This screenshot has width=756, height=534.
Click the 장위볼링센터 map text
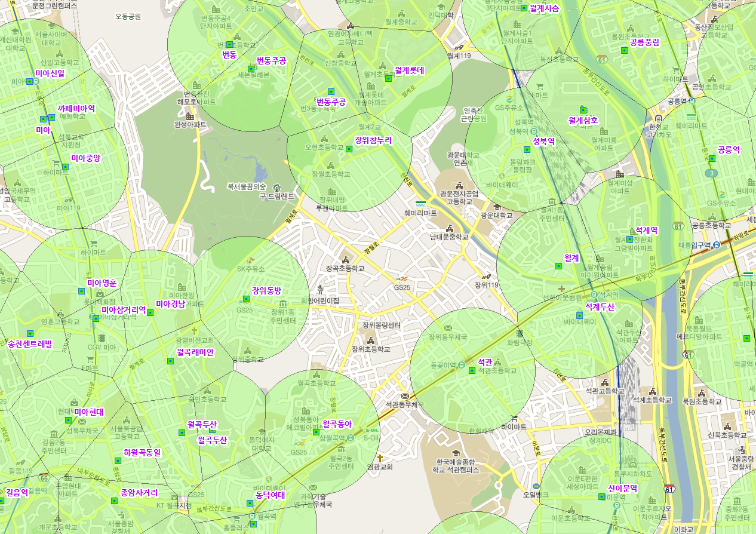click(x=382, y=326)
